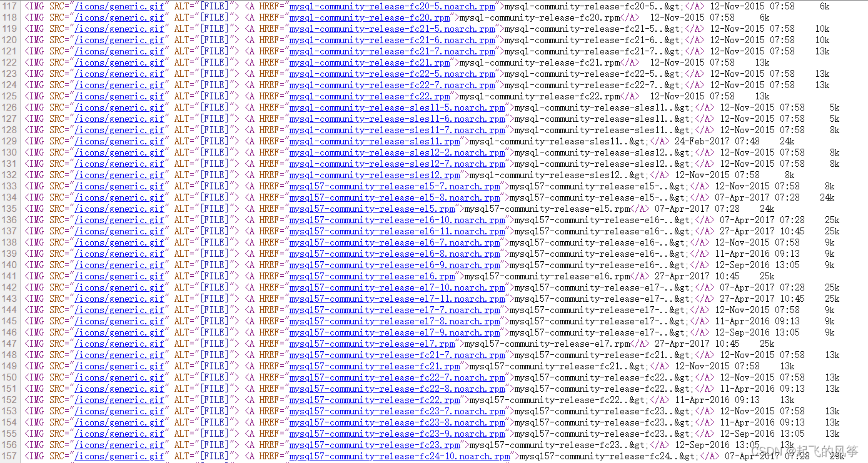Open href link mysql-community-release-fc20.rpm
This screenshot has width=868, height=463.
pyautogui.click(x=370, y=17)
